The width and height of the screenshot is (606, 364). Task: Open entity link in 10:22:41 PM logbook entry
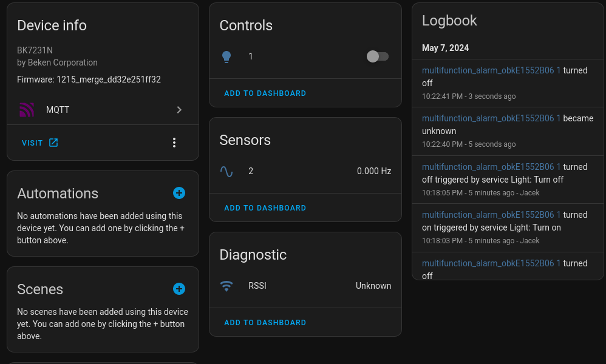pyautogui.click(x=491, y=70)
